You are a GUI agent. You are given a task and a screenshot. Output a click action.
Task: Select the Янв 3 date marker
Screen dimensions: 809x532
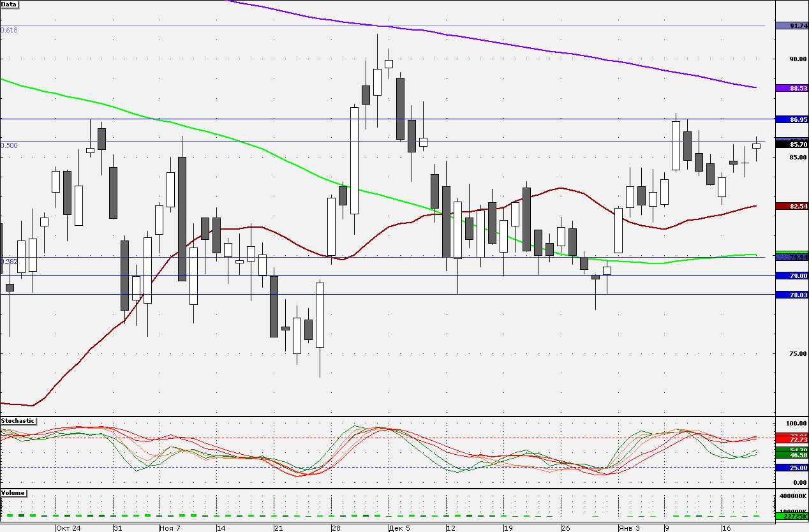click(x=629, y=528)
